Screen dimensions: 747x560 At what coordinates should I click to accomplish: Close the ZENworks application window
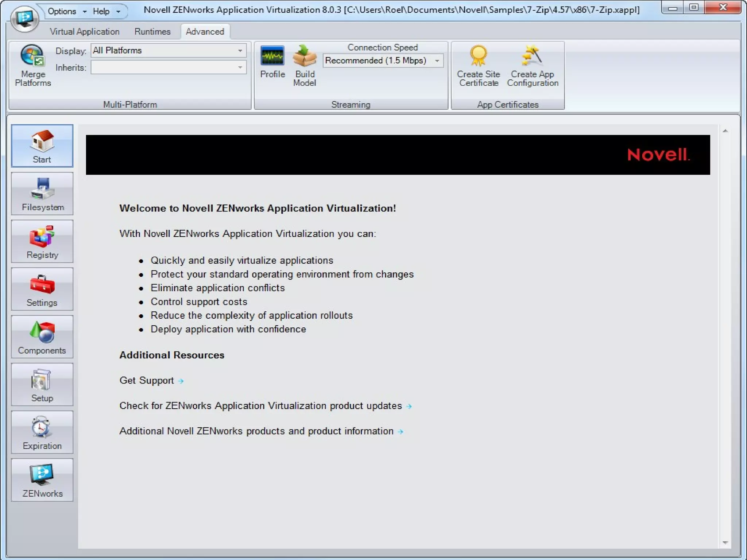tap(723, 8)
